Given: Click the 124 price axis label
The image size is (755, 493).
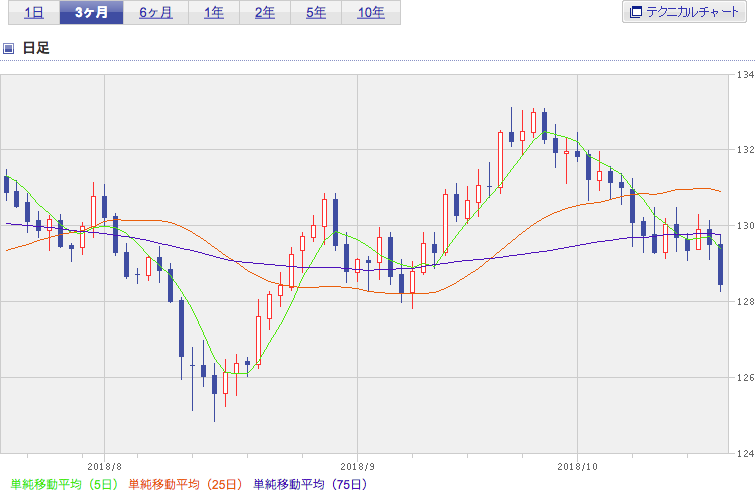Looking at the screenshot, I should point(745,453).
